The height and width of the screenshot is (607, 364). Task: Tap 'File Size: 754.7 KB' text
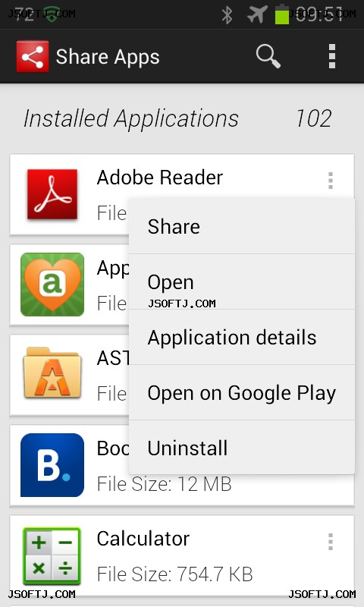(175, 574)
